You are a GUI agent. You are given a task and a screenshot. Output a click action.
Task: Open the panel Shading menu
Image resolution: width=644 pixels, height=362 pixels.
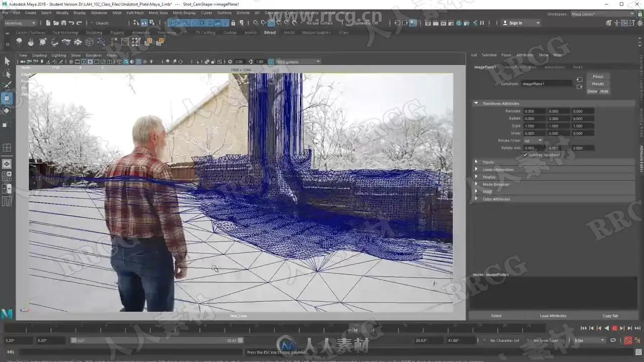(39, 55)
